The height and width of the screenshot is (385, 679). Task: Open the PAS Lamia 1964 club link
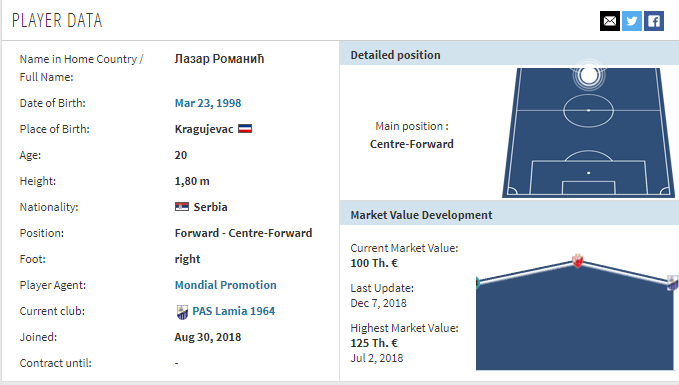(x=234, y=311)
